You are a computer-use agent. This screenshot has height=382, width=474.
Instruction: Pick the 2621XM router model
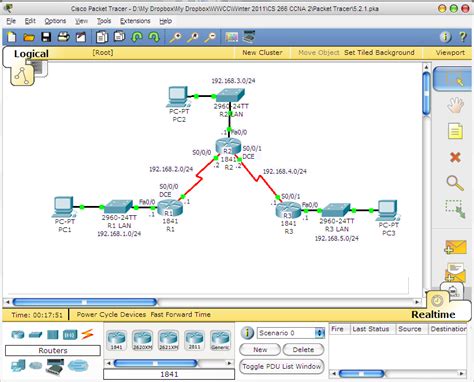point(168,340)
